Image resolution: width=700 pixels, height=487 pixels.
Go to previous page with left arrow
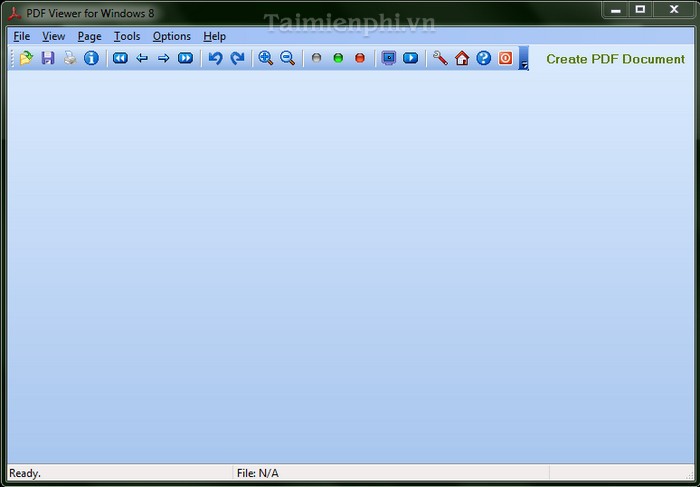[x=142, y=58]
